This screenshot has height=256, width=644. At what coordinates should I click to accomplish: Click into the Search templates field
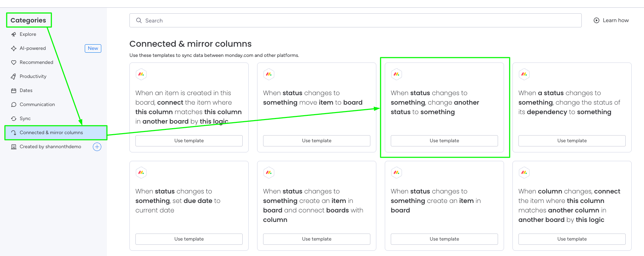point(355,20)
